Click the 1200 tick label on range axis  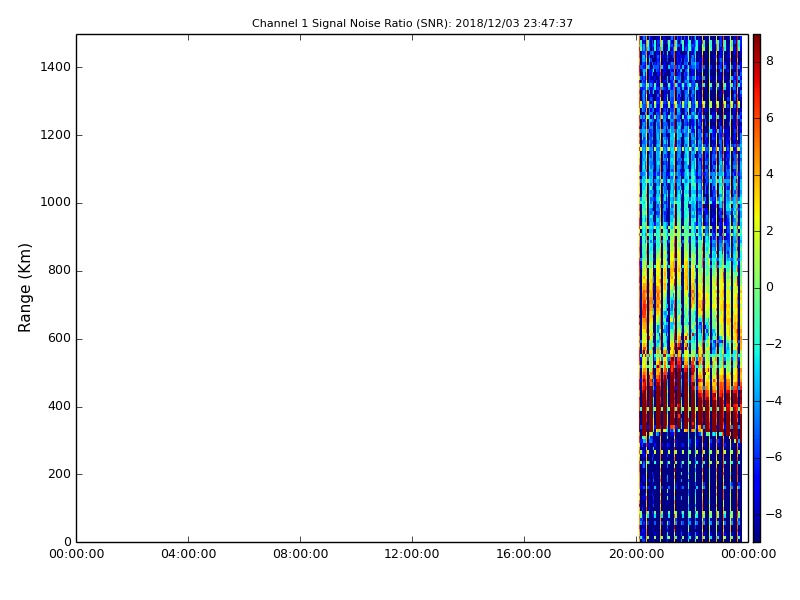click(x=56, y=135)
